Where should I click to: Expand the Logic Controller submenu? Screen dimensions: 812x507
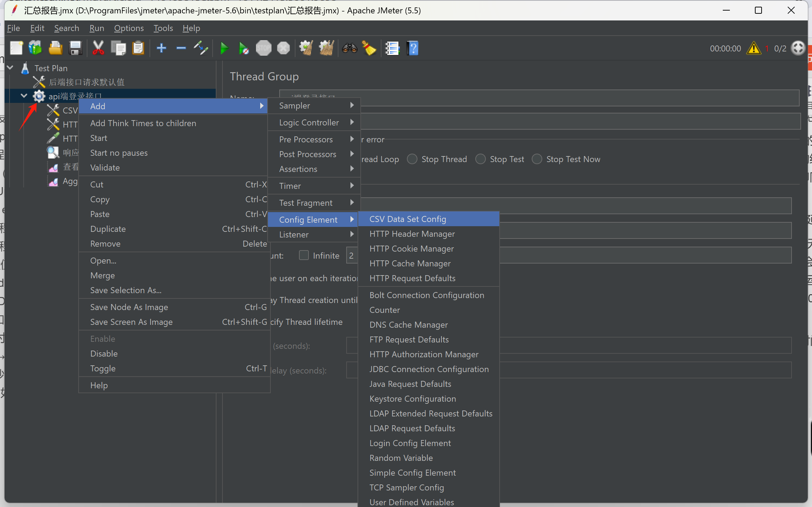314,123
